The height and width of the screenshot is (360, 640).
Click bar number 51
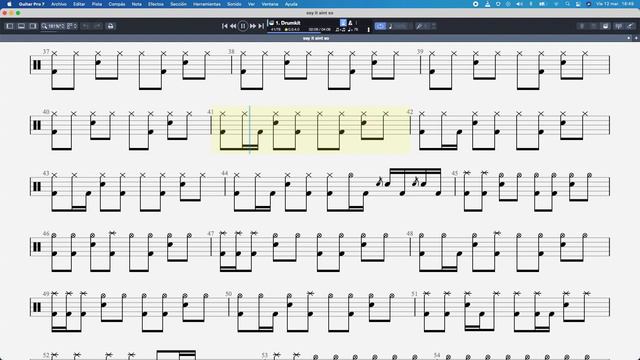[x=415, y=293]
